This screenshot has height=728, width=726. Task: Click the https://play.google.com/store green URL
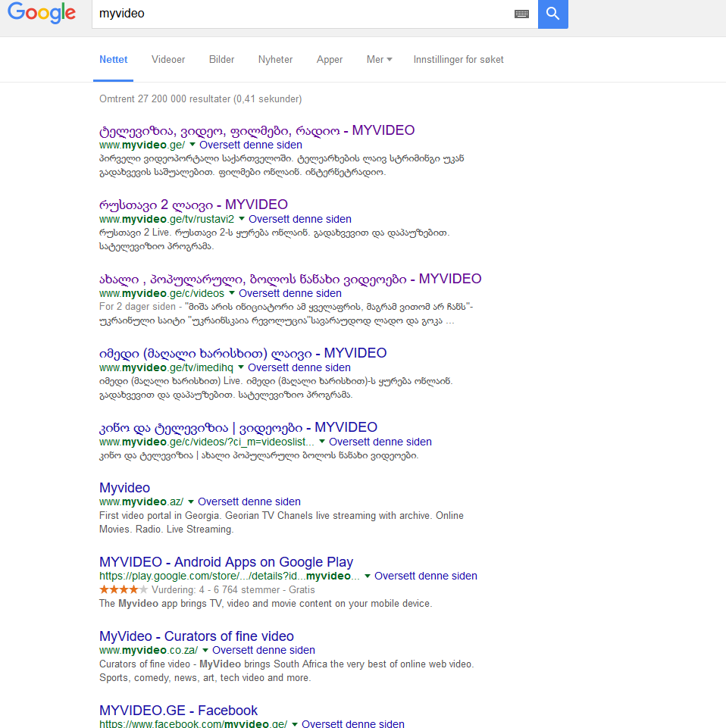coord(230,576)
